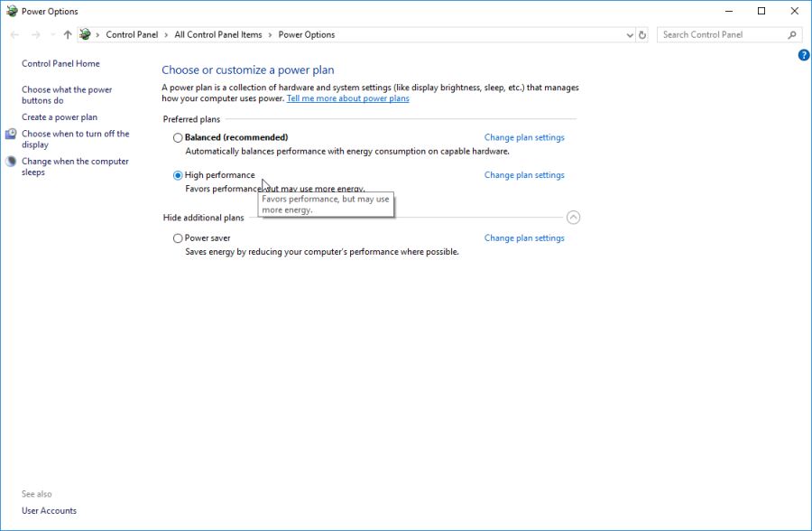Viewport: 812px width, 531px height.
Task: Go to All Control Panel Items breadcrumb
Action: pos(218,34)
